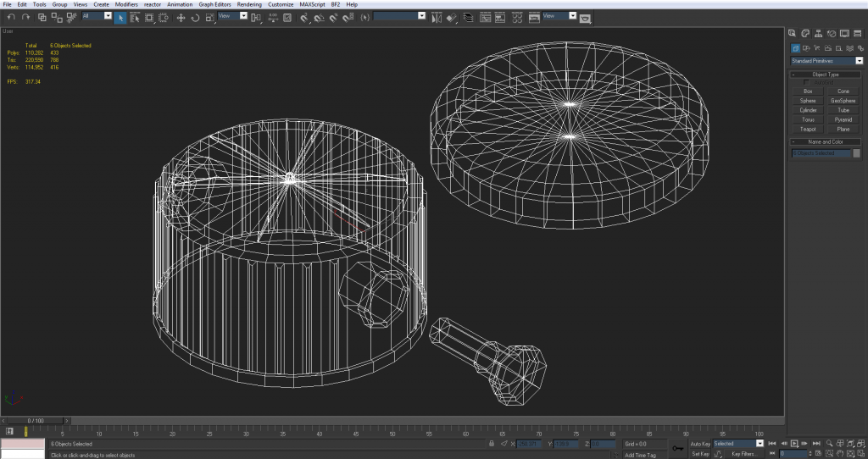The height and width of the screenshot is (459, 868).
Task: Enable the AutoGrid checkbox
Action: pos(806,82)
